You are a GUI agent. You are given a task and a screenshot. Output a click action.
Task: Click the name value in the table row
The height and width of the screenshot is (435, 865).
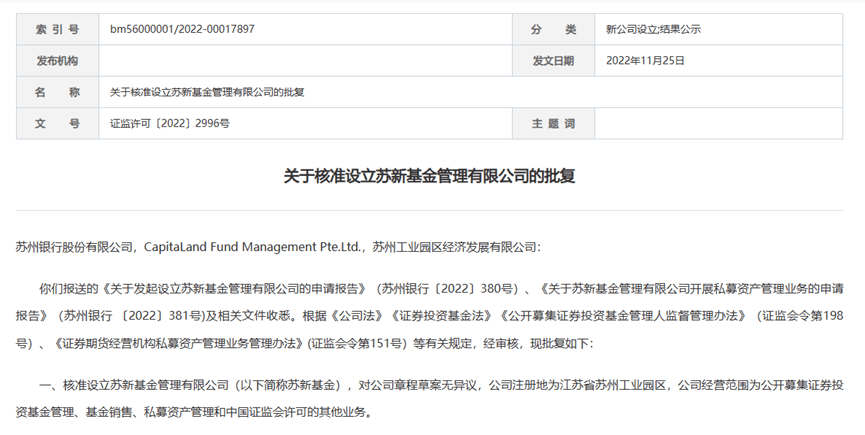coord(207,92)
